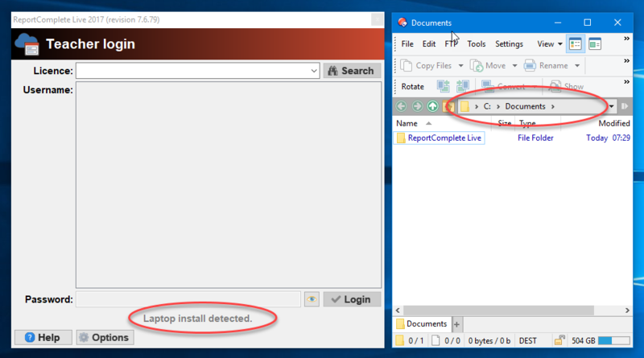Expand the Copy Files toolbar overflow chevron

click(627, 61)
